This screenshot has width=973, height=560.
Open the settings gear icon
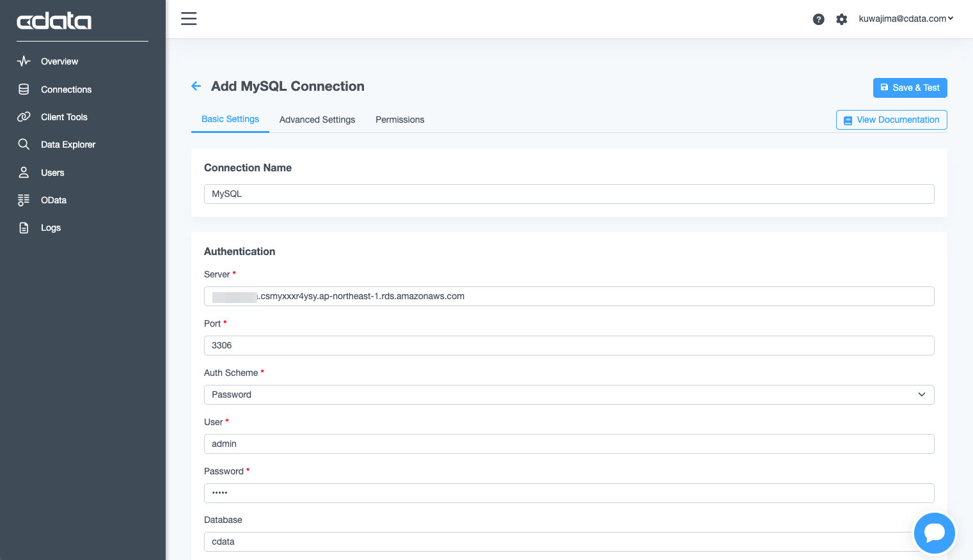[x=841, y=19]
